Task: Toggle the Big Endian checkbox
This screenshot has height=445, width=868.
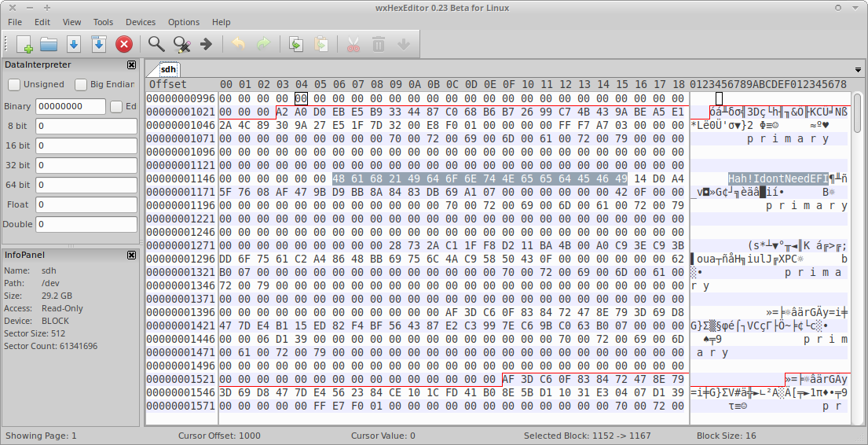Action: pos(81,84)
